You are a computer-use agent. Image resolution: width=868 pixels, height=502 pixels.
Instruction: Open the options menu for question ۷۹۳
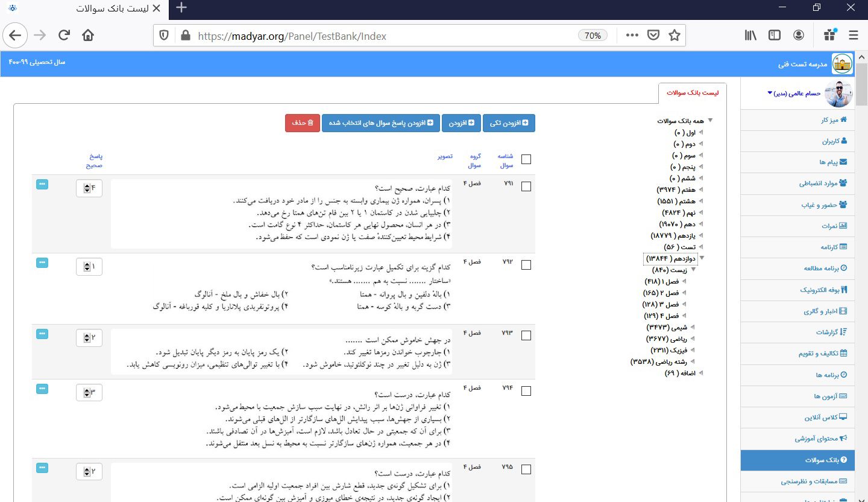pyautogui.click(x=42, y=334)
